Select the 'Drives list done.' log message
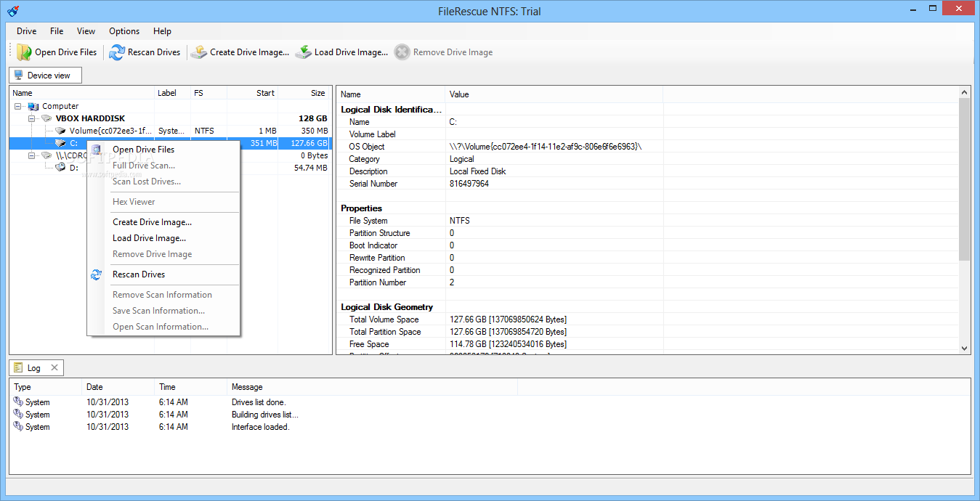The width and height of the screenshot is (980, 501). click(259, 402)
